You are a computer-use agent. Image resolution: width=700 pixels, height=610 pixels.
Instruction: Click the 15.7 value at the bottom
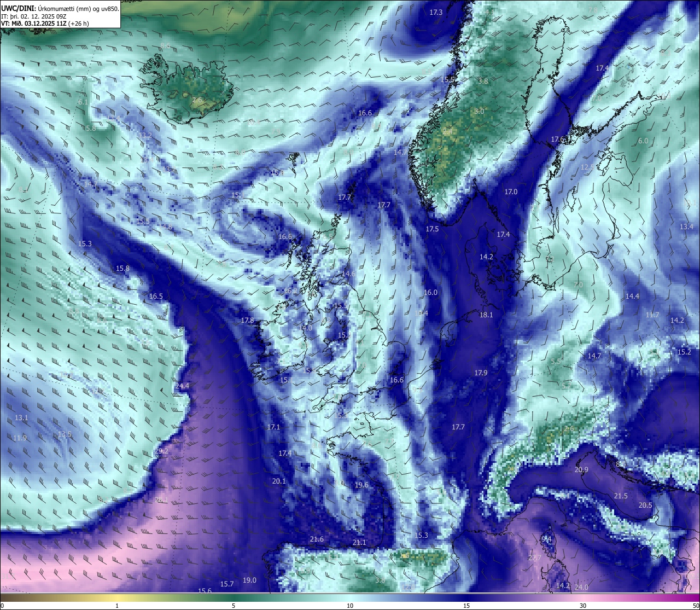pyautogui.click(x=227, y=584)
